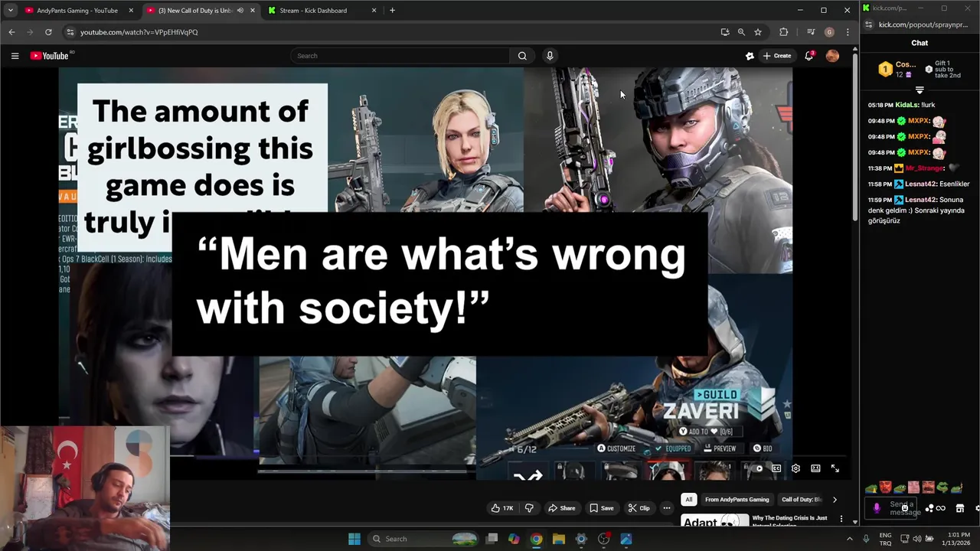The image size is (980, 551).
Task: Open Why The Dating Crisis video title
Action: [x=789, y=521]
